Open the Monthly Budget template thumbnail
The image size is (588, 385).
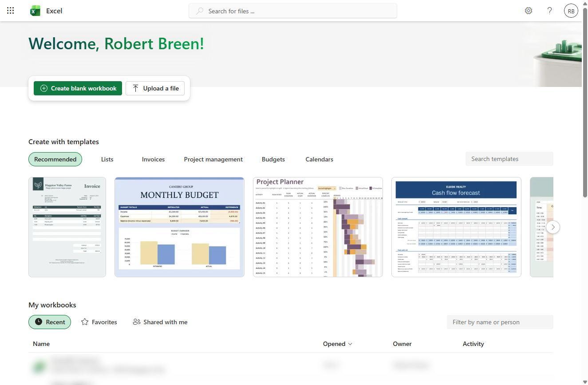tap(179, 227)
